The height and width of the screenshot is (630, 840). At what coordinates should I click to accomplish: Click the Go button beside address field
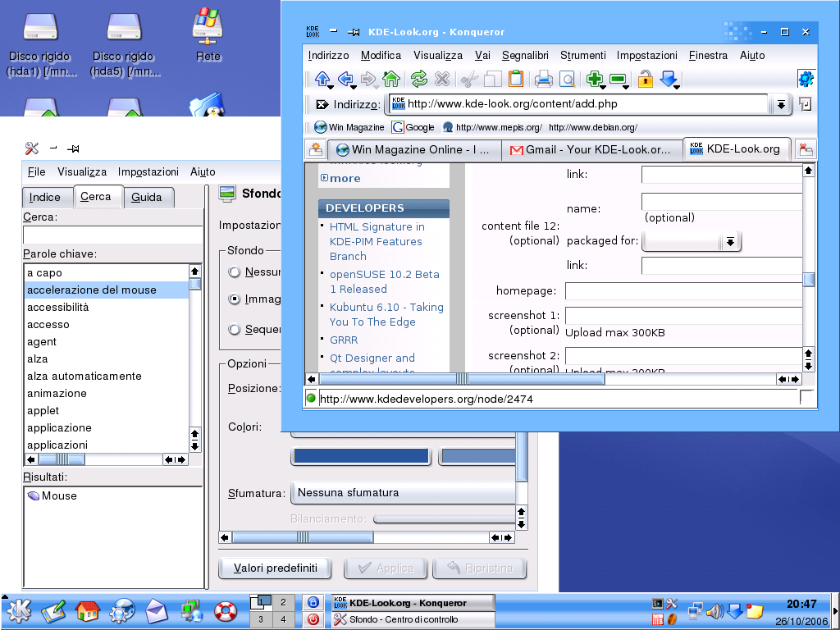pyautogui.click(x=806, y=104)
